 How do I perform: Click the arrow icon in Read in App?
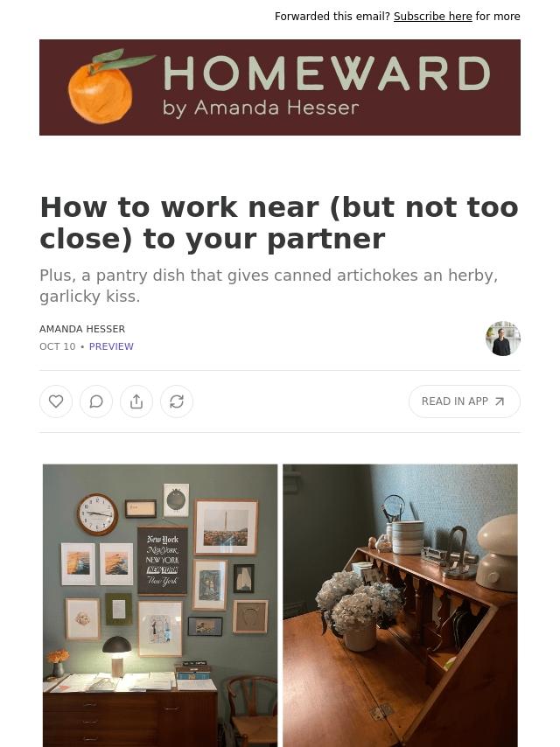[x=500, y=401]
